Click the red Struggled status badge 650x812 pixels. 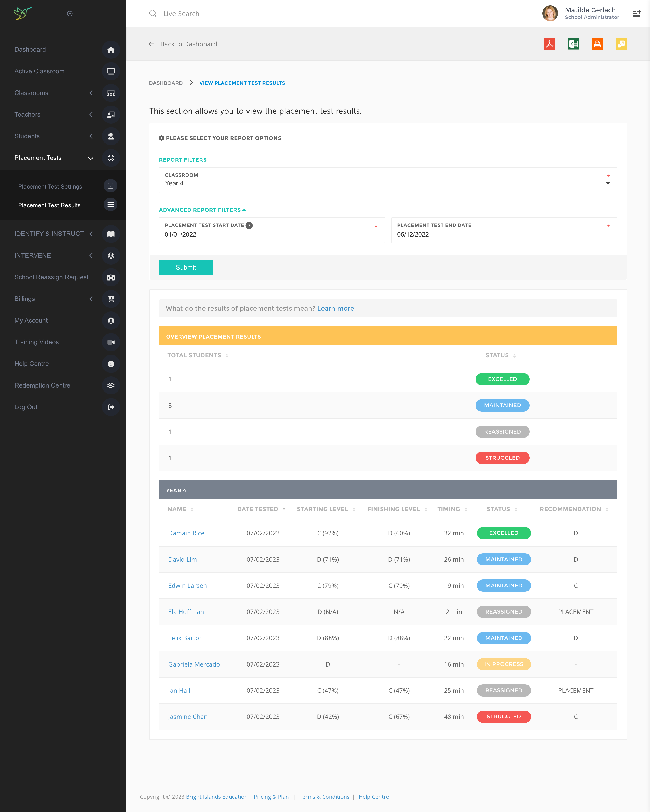pos(502,458)
